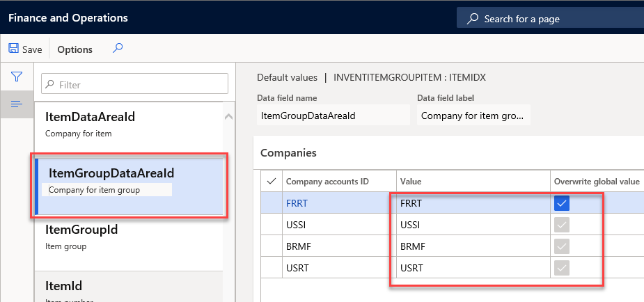Click the toolbar search magnifier icon
This screenshot has height=302, width=644.
[x=118, y=49]
